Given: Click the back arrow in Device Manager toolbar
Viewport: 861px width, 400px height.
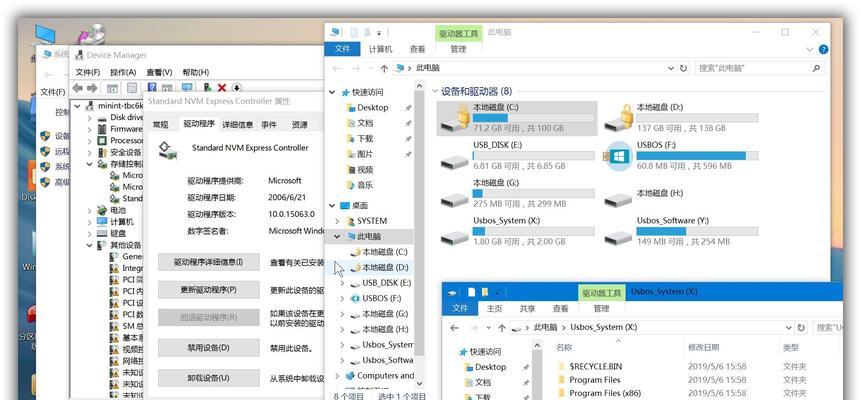Looking at the screenshot, I should tap(78, 88).
